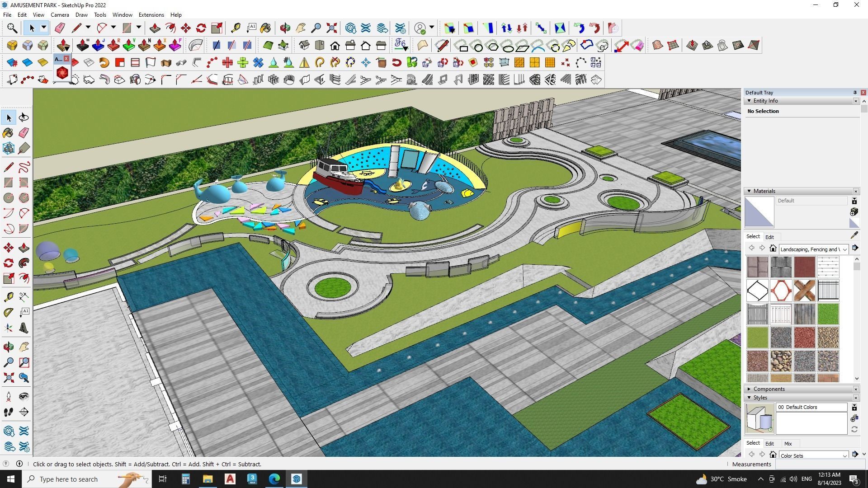Activate the Orbit tool in left toolbar
This screenshot has height=488, width=868.
[x=8, y=347]
